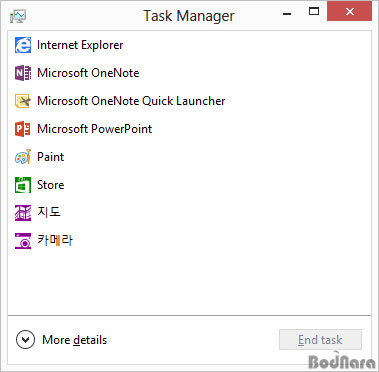
Task: Click the green Store icon
Action: coord(23,185)
